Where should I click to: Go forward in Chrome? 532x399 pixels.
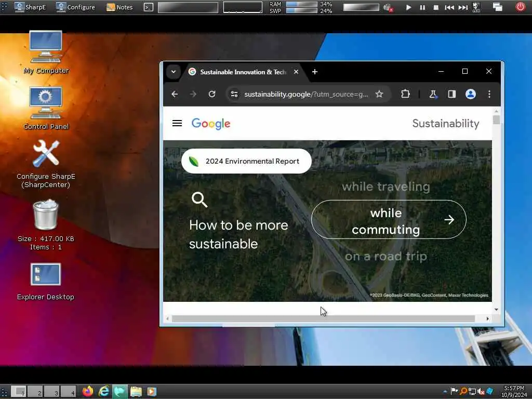(193, 94)
